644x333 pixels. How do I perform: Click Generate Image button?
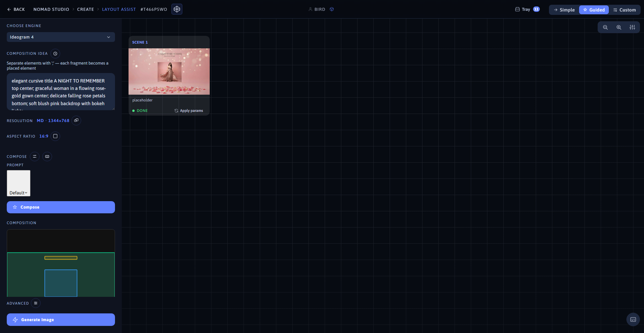click(61, 320)
